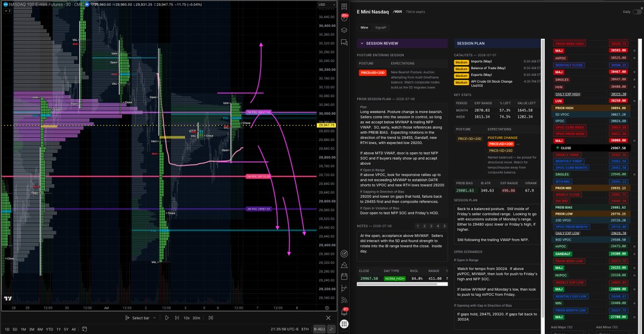This screenshot has height=334, width=644.
Task: Open notifications bell showing 41
Action: point(344,312)
